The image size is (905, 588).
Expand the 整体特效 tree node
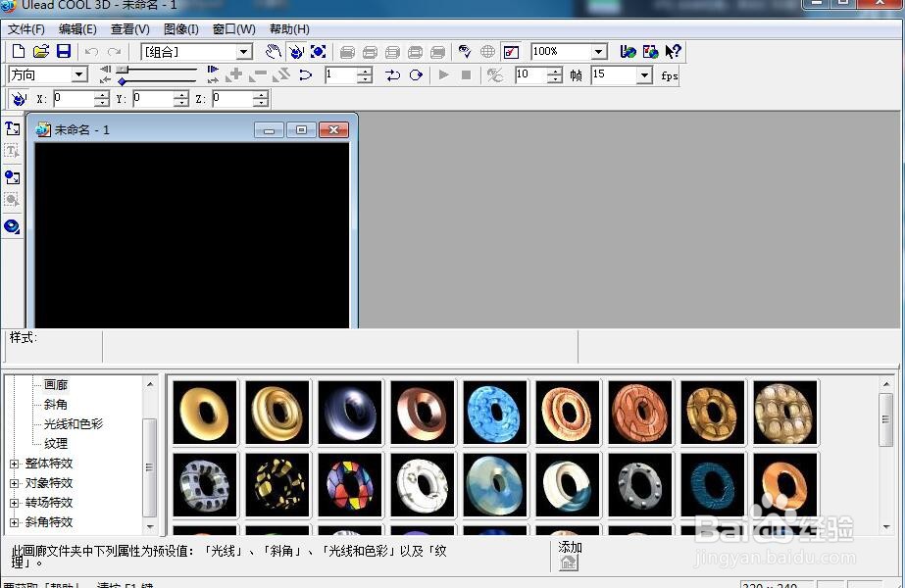point(15,464)
